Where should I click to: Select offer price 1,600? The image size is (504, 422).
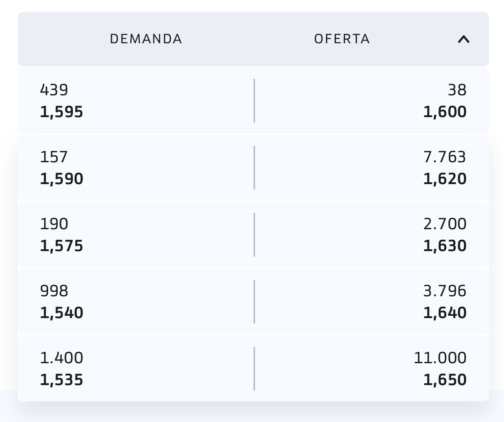(445, 112)
